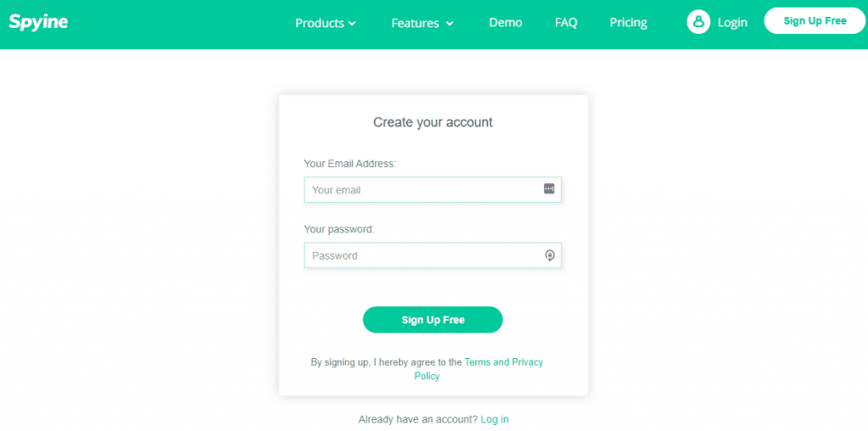Click the autofill icon in the email field
The image size is (868, 431).
(x=549, y=189)
